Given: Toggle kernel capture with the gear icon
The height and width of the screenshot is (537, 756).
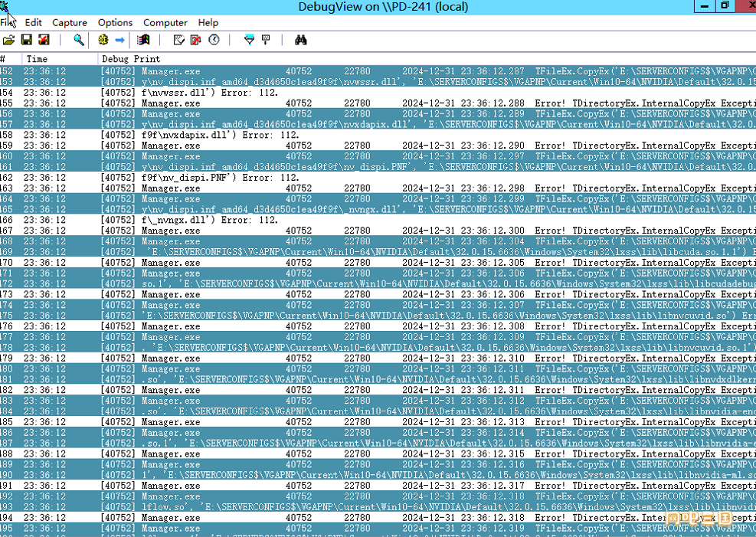Looking at the screenshot, I should coord(103,40).
